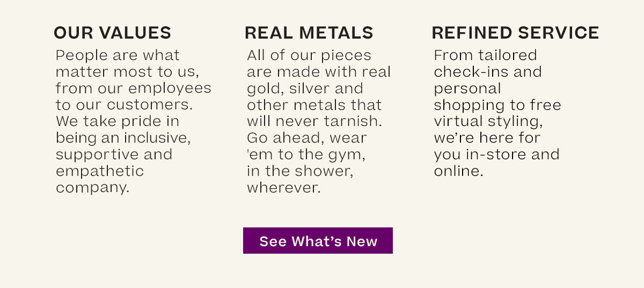Screen dimensions: 644x288
Task: Click the line 'From tailored'
Action: tap(485, 55)
